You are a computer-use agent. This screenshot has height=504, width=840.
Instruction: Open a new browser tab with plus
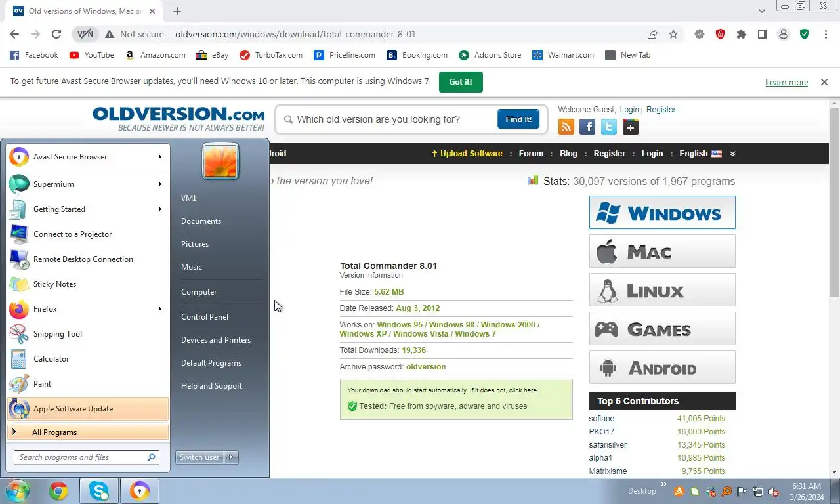click(x=177, y=11)
